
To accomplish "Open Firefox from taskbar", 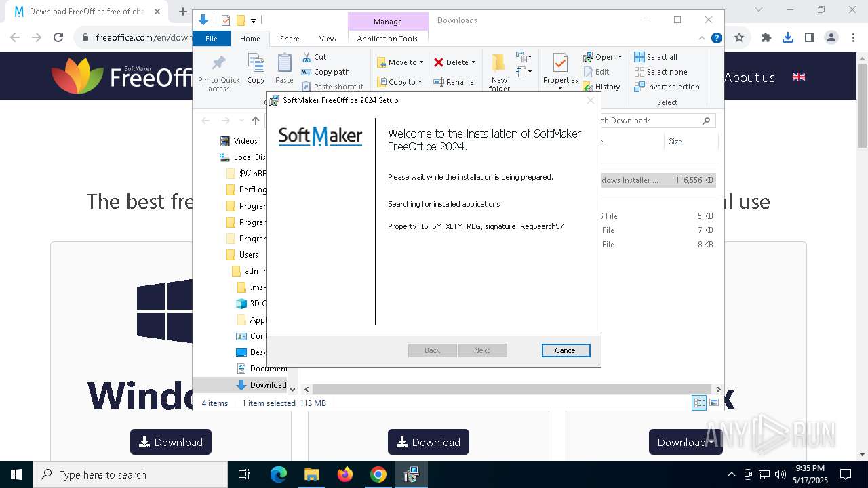I will pyautogui.click(x=345, y=474).
